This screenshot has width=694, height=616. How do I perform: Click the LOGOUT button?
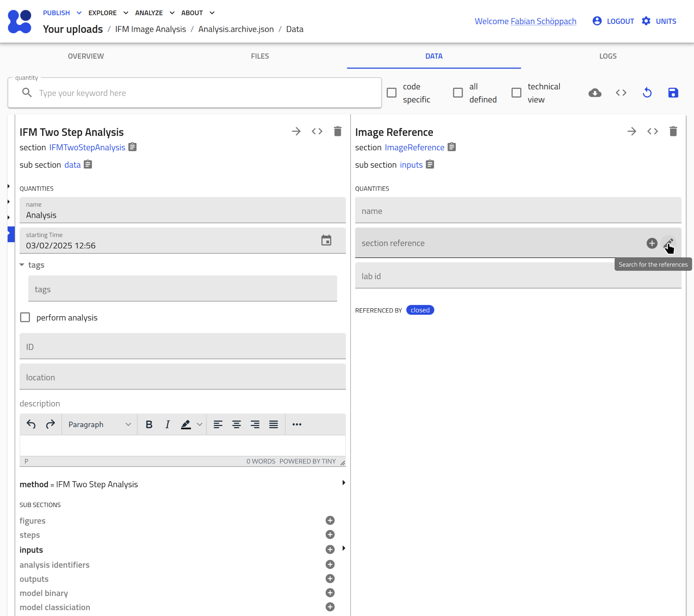pyautogui.click(x=613, y=21)
